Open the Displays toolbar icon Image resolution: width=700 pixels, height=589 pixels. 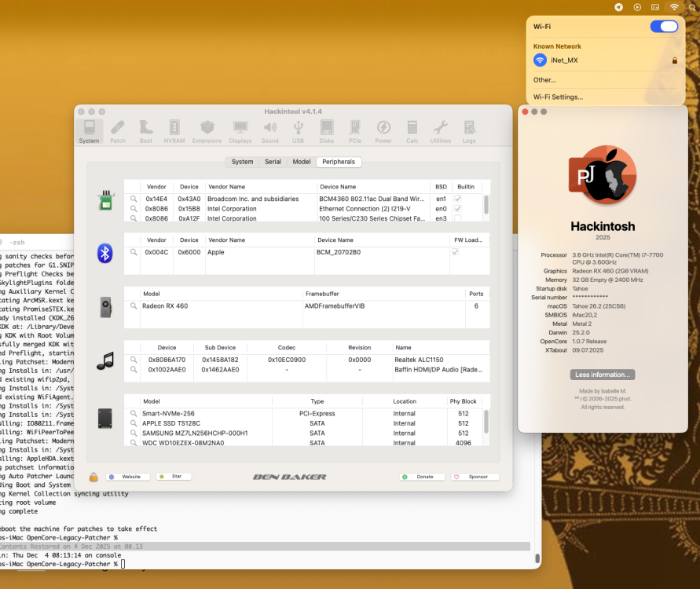point(240,132)
